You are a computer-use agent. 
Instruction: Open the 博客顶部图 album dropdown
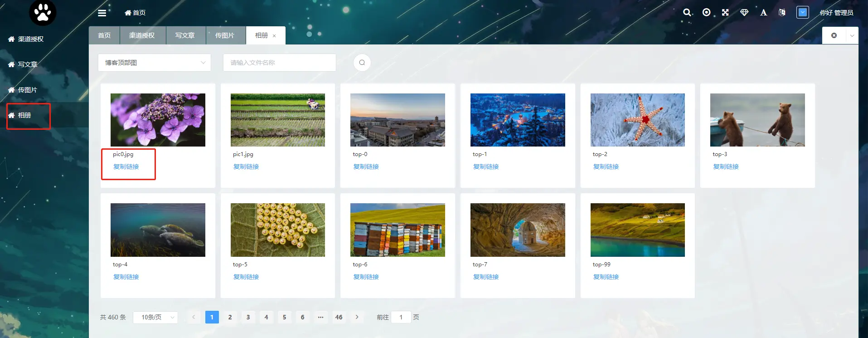click(155, 63)
